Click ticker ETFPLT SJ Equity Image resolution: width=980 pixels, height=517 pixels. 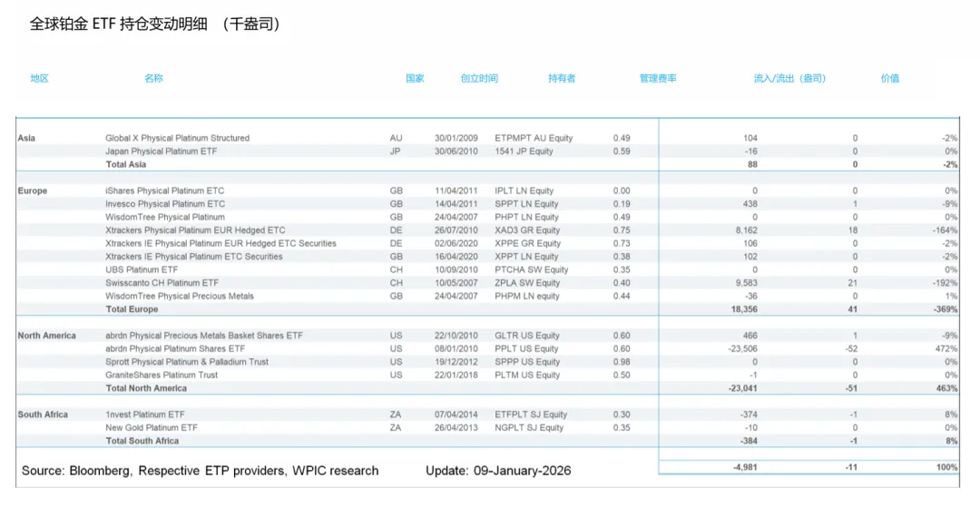pyautogui.click(x=531, y=414)
